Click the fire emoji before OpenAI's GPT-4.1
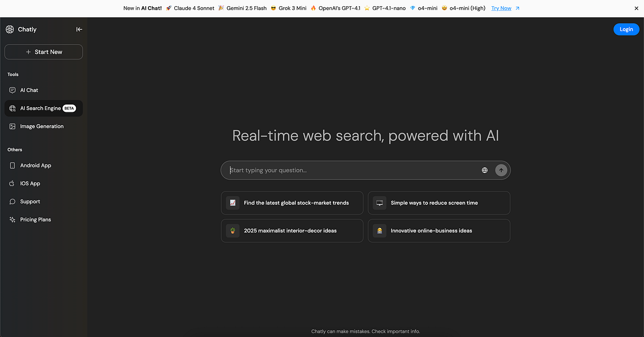This screenshot has width=644, height=337. point(313,8)
